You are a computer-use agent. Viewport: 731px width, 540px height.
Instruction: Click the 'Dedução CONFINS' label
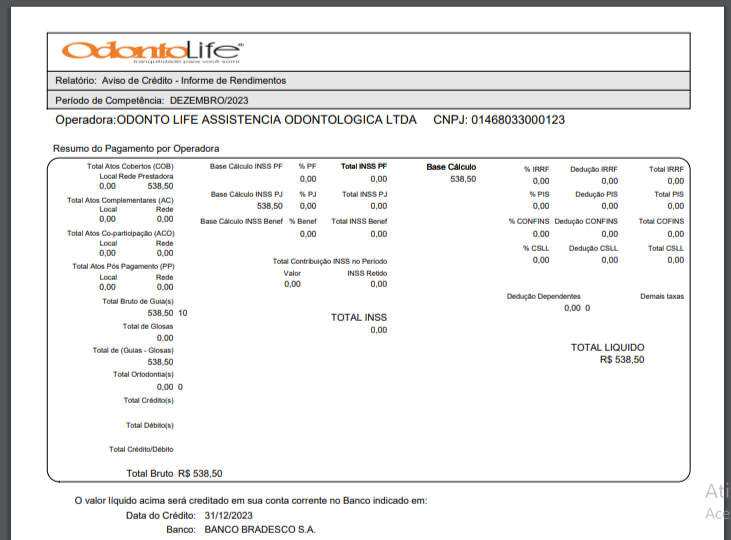click(586, 222)
